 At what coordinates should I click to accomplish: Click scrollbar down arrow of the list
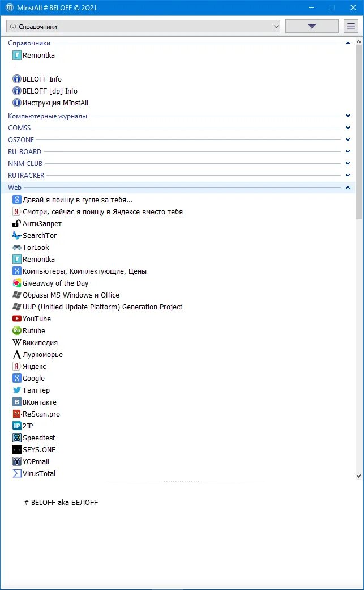point(359,476)
